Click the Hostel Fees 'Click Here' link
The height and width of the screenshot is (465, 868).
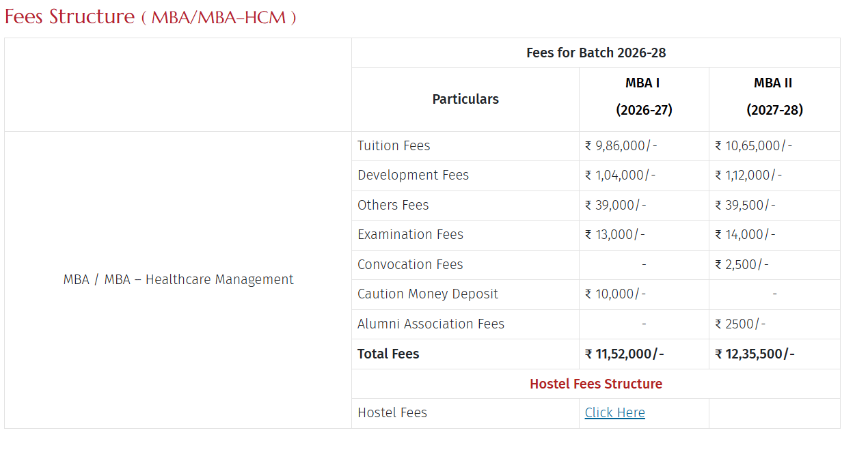(614, 412)
